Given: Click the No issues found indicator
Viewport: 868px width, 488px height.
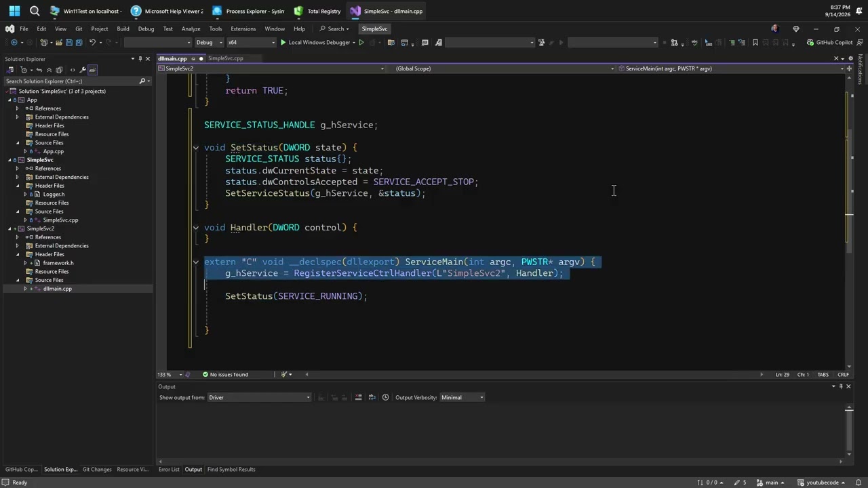Looking at the screenshot, I should (x=225, y=374).
